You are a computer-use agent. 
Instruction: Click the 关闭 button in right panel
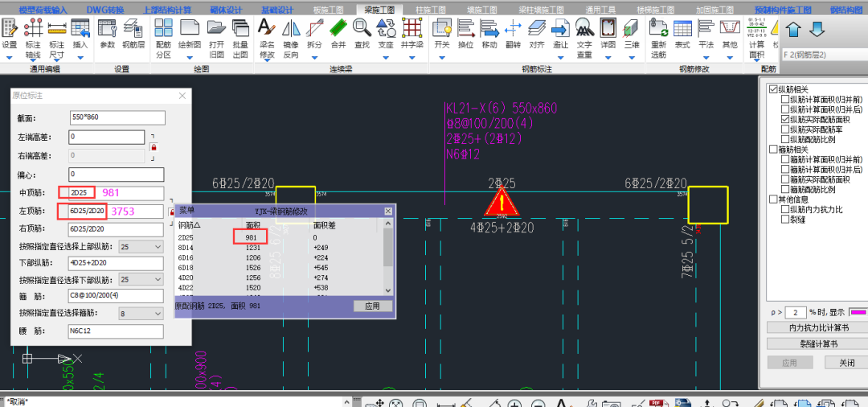[x=845, y=363]
